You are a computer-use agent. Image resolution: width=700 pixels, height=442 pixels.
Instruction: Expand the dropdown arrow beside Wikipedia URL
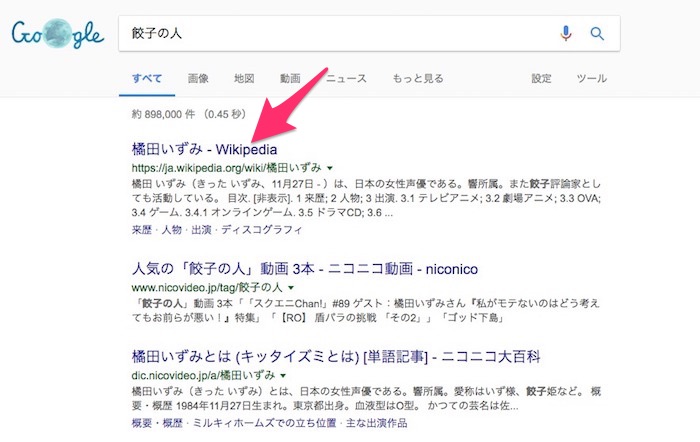(330, 168)
